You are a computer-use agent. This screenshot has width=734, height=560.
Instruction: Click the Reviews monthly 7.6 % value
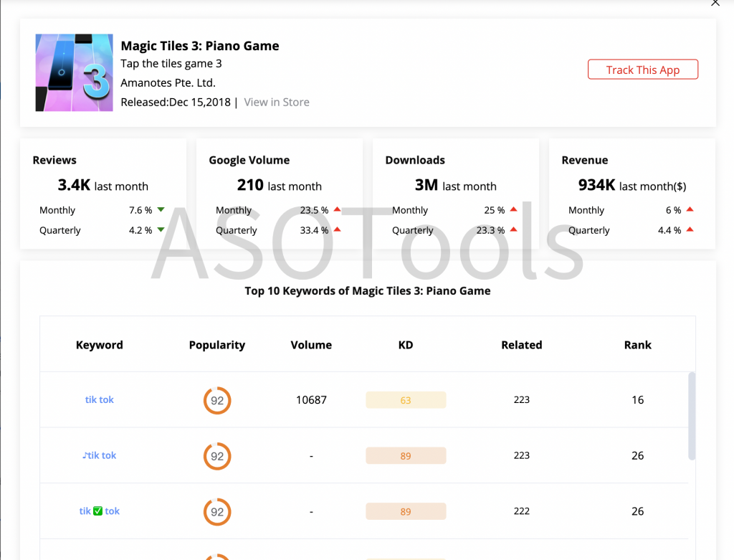(x=140, y=210)
